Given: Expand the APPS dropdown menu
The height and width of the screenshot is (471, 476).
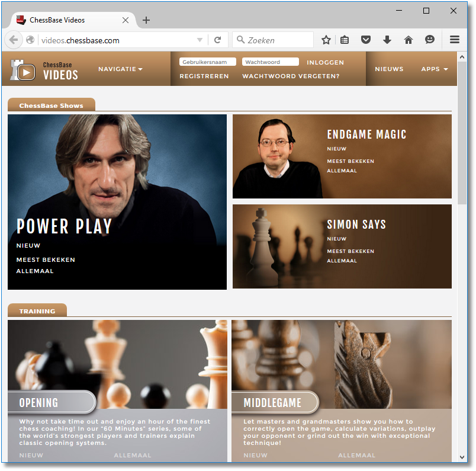Looking at the screenshot, I should [x=434, y=69].
